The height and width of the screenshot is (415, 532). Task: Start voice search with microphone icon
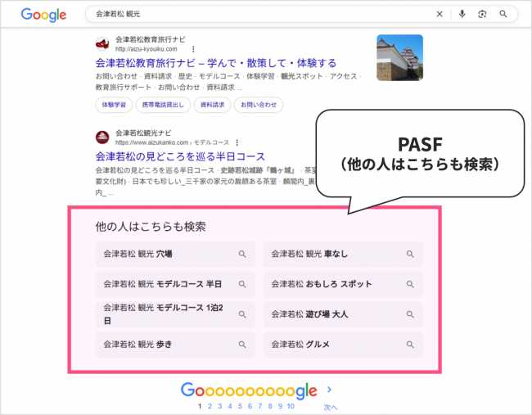point(462,14)
